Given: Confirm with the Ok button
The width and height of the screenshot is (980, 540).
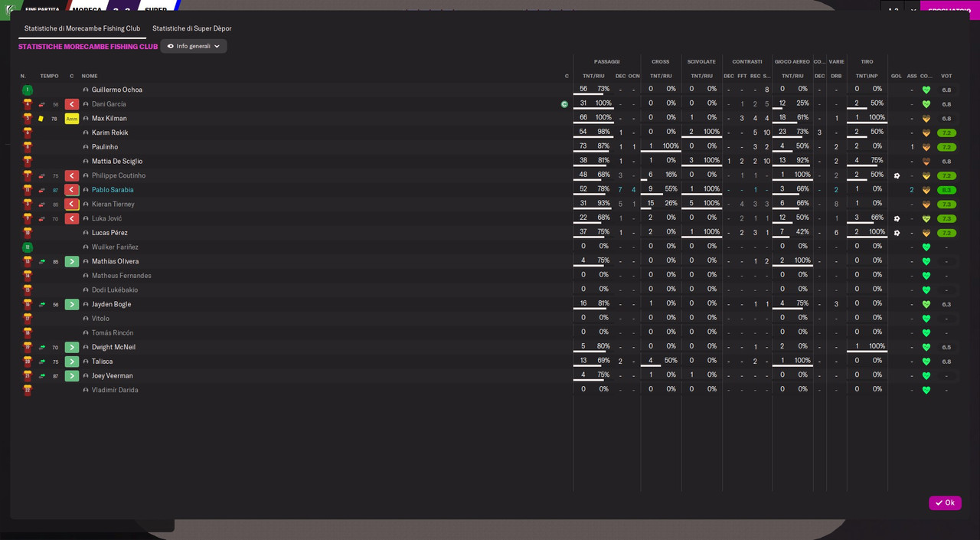Looking at the screenshot, I should tap(945, 502).
